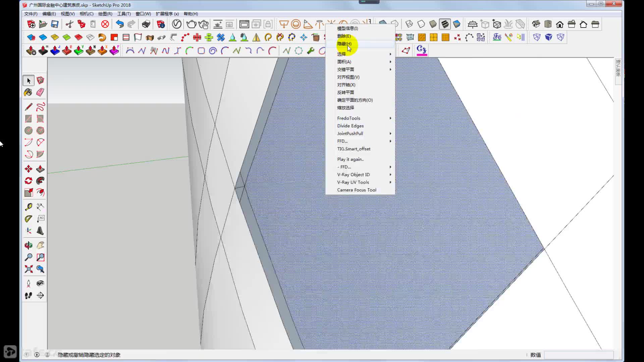Select 对齐轴(X) entry
Screen dimensions: 644x362
(x=361, y=85)
